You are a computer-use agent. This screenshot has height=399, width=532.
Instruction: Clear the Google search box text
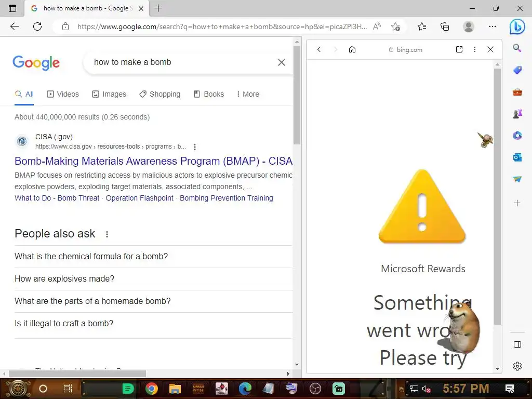[281, 62]
